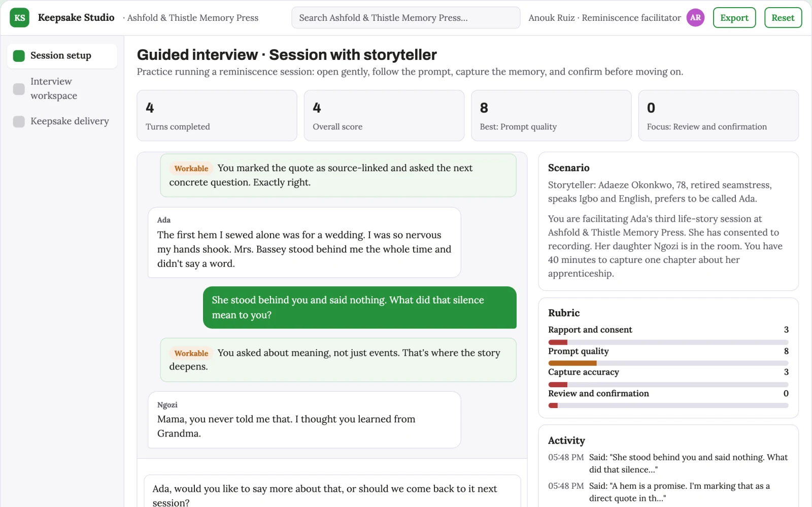
Task: Click the Prompt quality rubric score of 8
Action: point(786,351)
